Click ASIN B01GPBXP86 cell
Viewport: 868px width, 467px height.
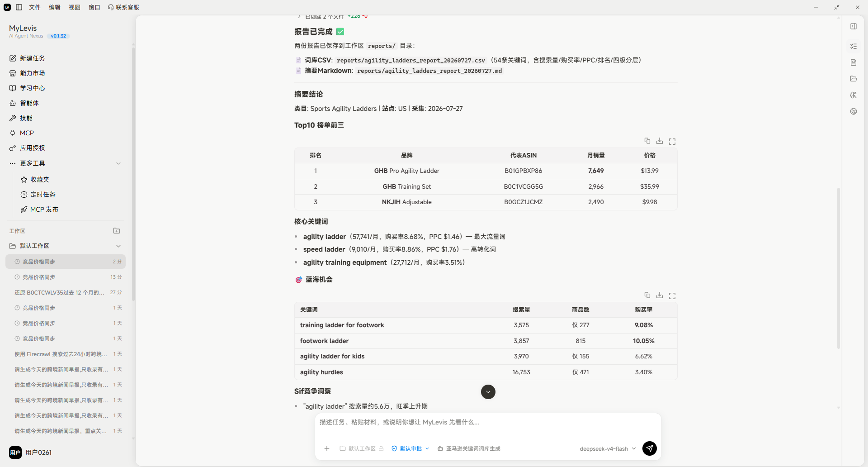point(524,171)
